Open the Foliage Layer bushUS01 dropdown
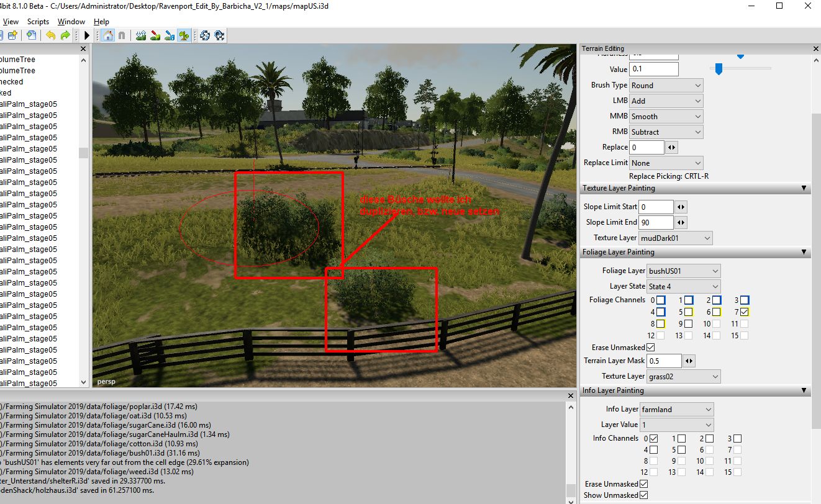 click(x=683, y=271)
